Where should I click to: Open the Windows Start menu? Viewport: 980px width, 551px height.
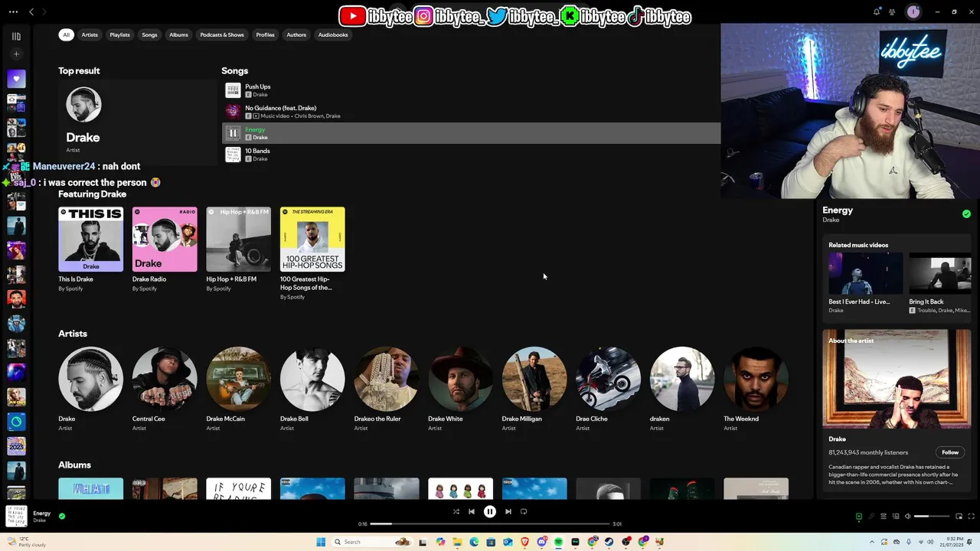point(321,542)
